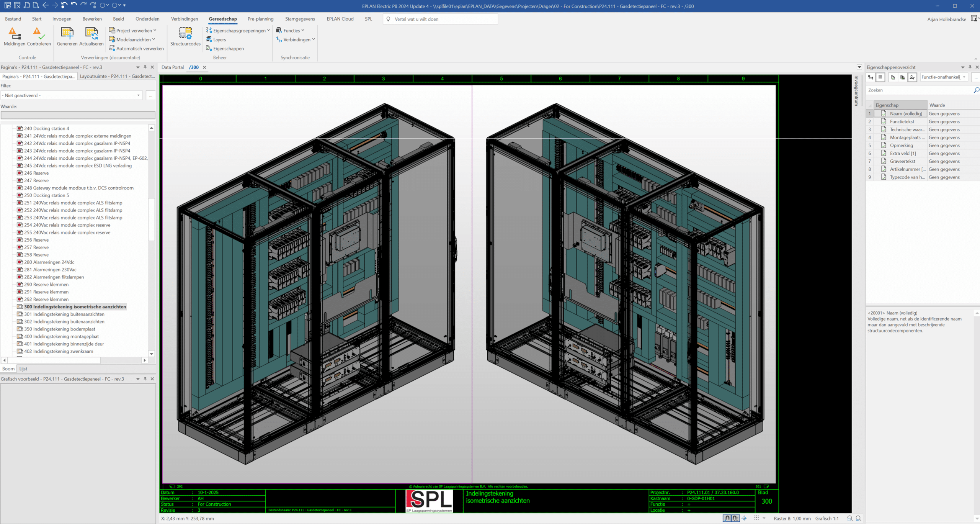Switch to the EPLAN Cloud ribbon tab

click(340, 19)
